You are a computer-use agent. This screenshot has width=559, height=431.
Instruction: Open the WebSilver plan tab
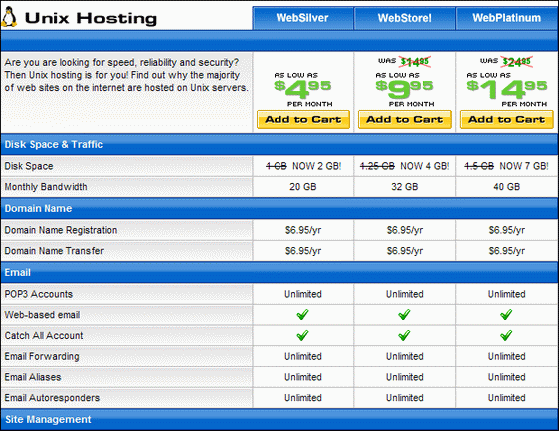303,18
